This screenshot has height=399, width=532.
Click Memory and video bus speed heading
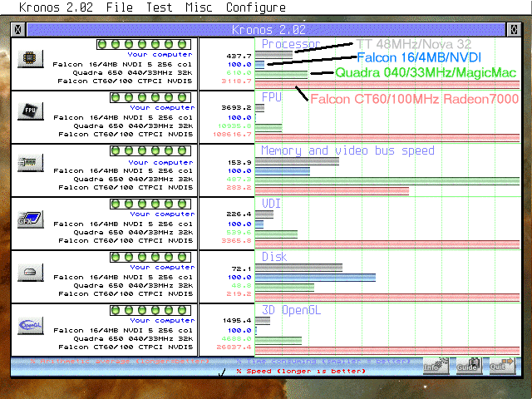coord(348,150)
